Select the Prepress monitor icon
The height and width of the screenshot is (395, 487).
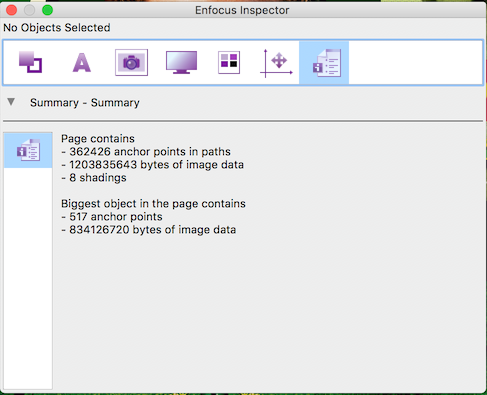tap(181, 62)
